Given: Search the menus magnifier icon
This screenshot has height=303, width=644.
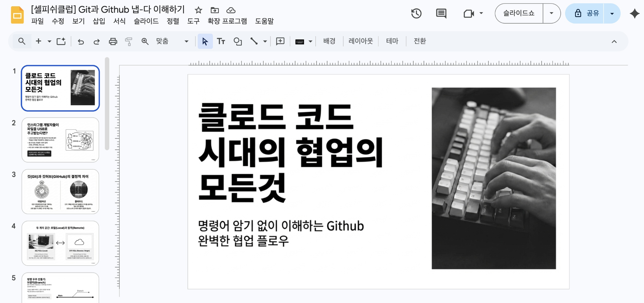Looking at the screenshot, I should point(22,41).
